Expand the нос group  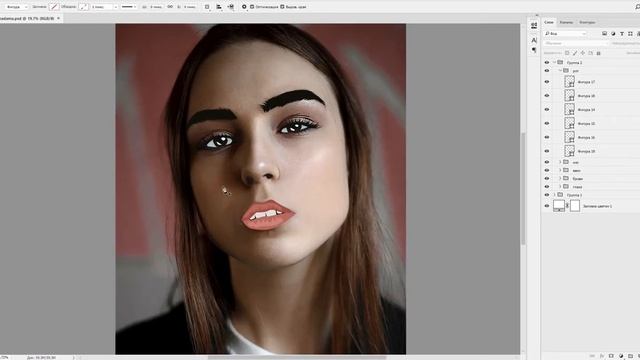coord(560,162)
